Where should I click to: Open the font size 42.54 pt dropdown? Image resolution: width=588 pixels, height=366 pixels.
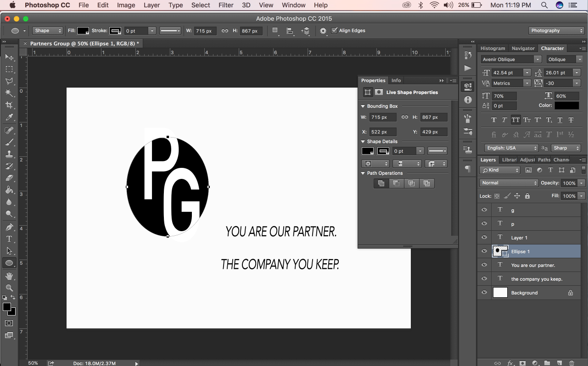point(527,72)
